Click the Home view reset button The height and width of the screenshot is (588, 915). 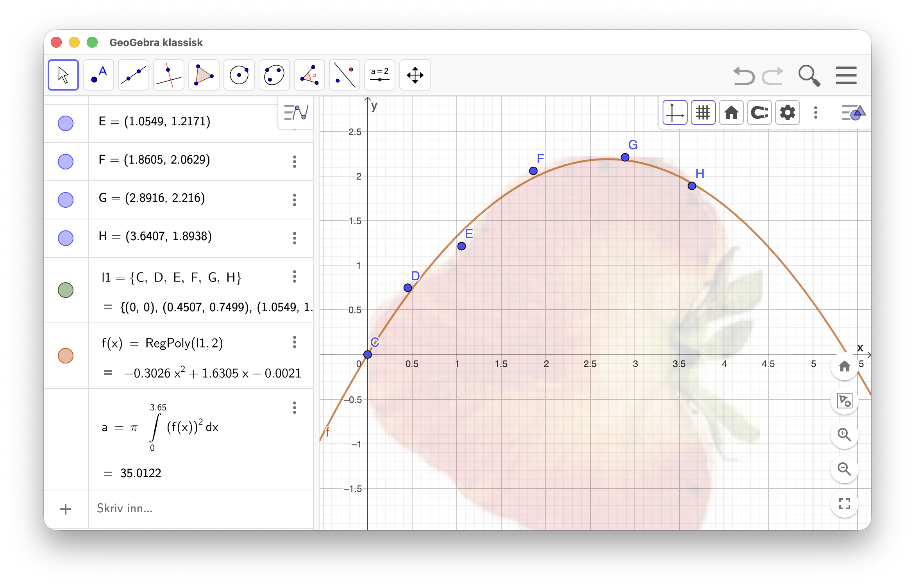(x=731, y=112)
